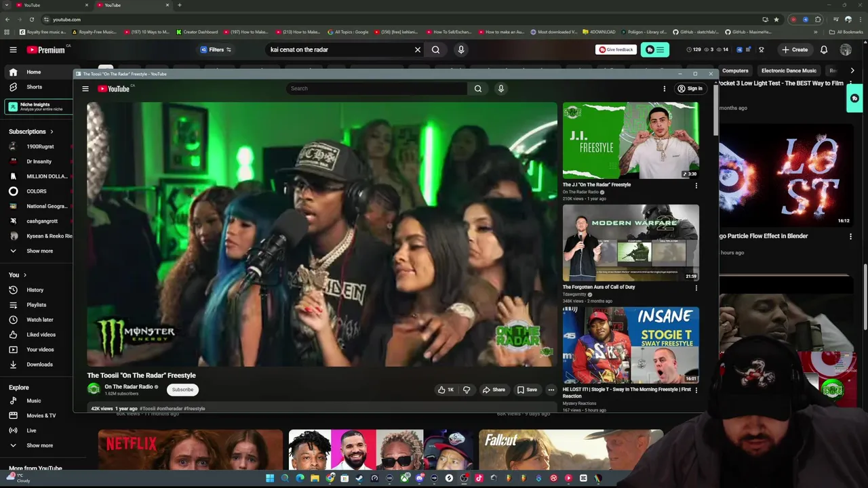Expand the Subscriptions section
This screenshot has width=868, height=488.
31,131
